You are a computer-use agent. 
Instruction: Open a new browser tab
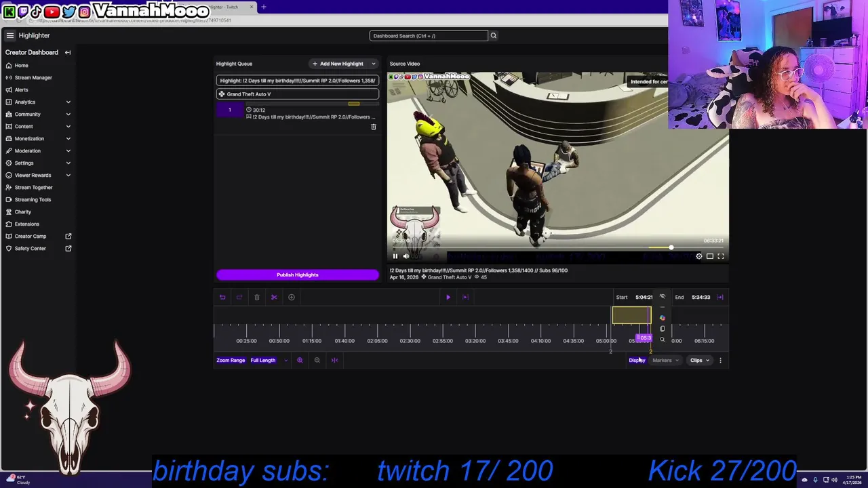tap(263, 7)
